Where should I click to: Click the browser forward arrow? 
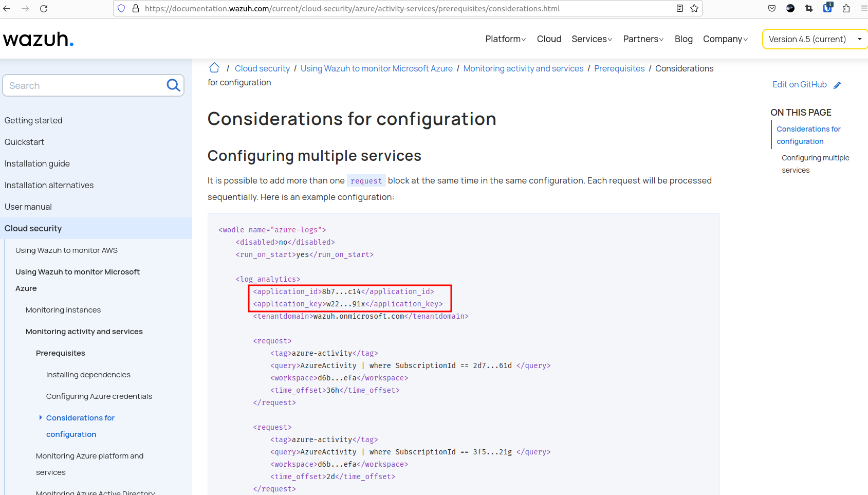pos(25,8)
